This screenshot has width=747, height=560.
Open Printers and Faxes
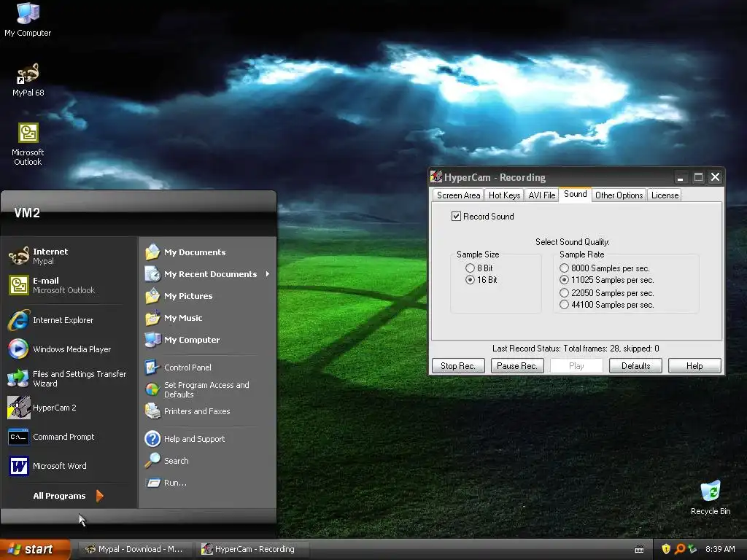208,411
